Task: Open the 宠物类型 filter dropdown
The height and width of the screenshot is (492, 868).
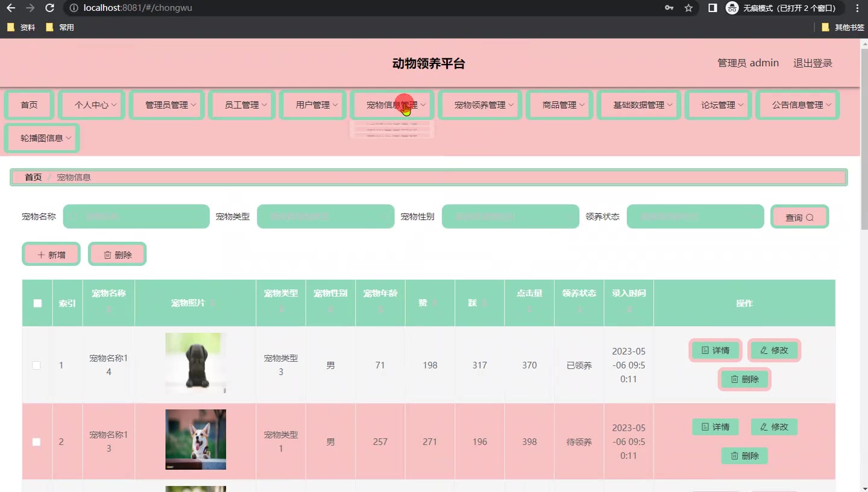Action: 325,216
